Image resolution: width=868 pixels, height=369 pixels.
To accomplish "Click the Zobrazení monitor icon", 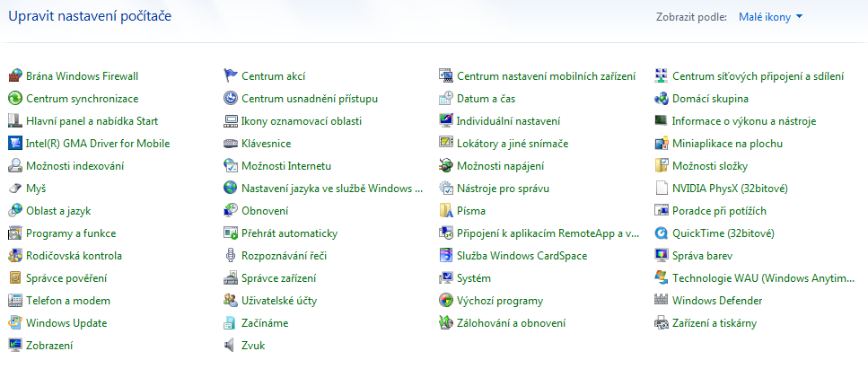I will coord(15,345).
